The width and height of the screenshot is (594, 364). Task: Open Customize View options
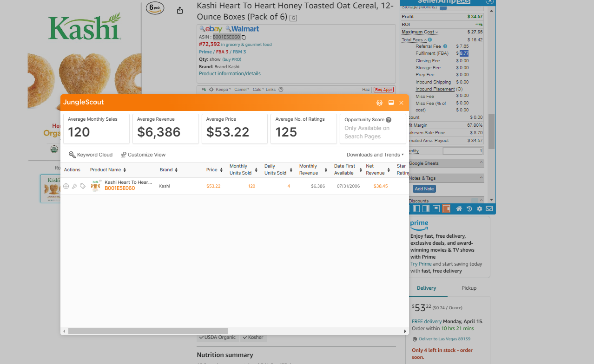(143, 155)
